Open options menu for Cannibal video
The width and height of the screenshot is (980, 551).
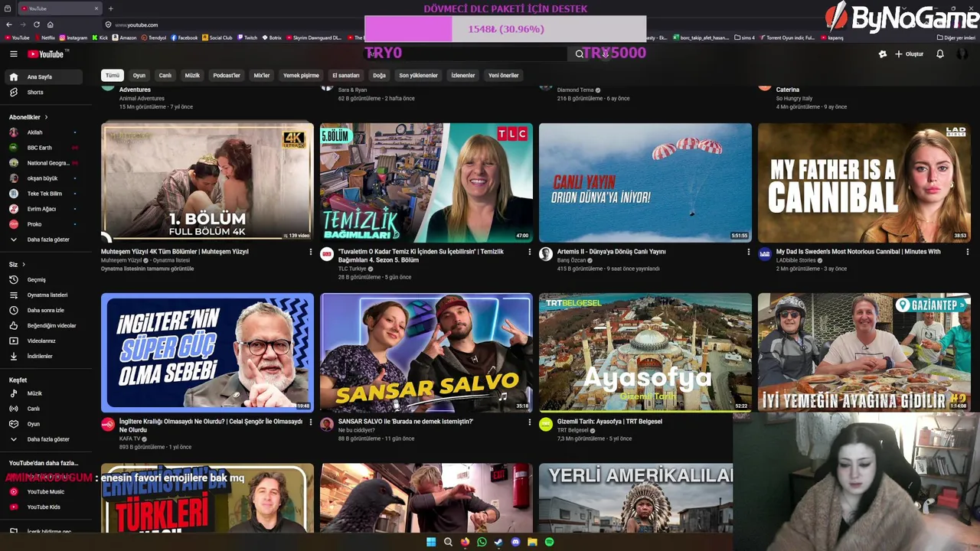tap(967, 252)
